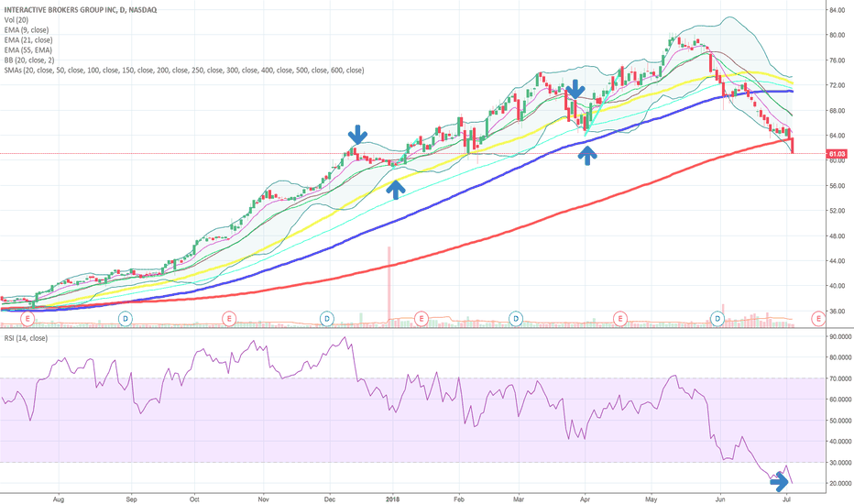Click the 64.00 price axis label
Image resolution: width=854 pixels, height=504 pixels.
pyautogui.click(x=836, y=136)
